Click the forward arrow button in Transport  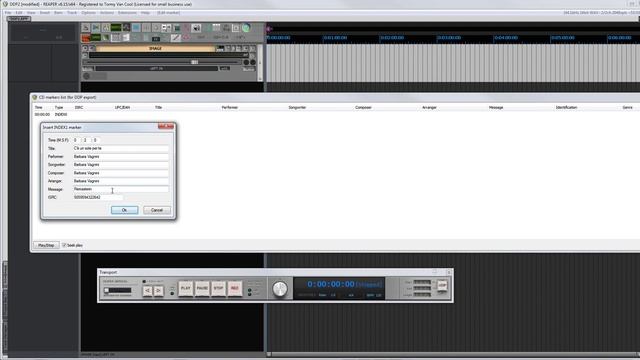coord(158,291)
